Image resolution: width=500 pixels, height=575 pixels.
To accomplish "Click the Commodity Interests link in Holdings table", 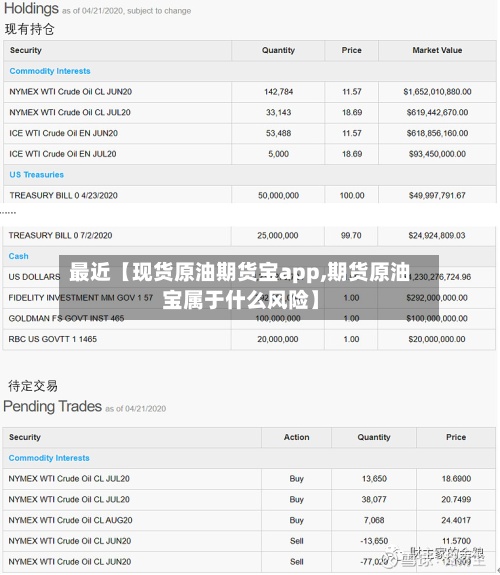I will tap(50, 71).
